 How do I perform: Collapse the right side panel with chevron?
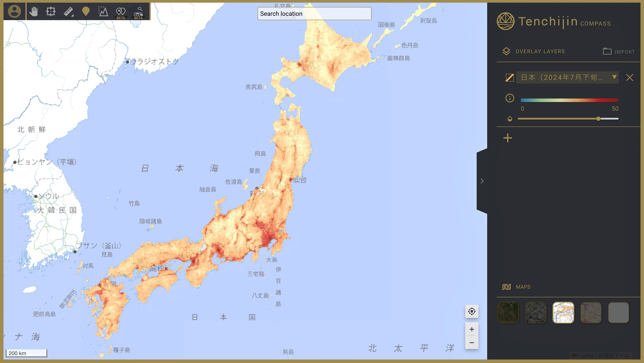pos(482,181)
